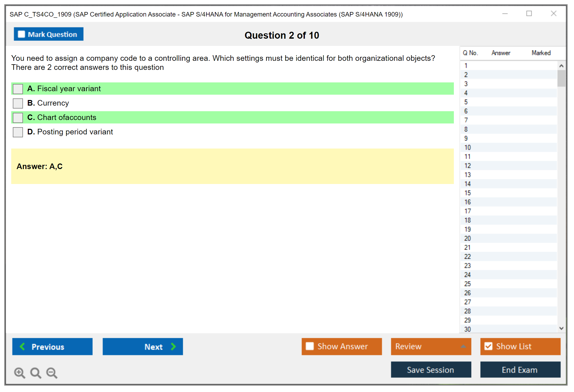Check answer B Currency

click(x=18, y=103)
